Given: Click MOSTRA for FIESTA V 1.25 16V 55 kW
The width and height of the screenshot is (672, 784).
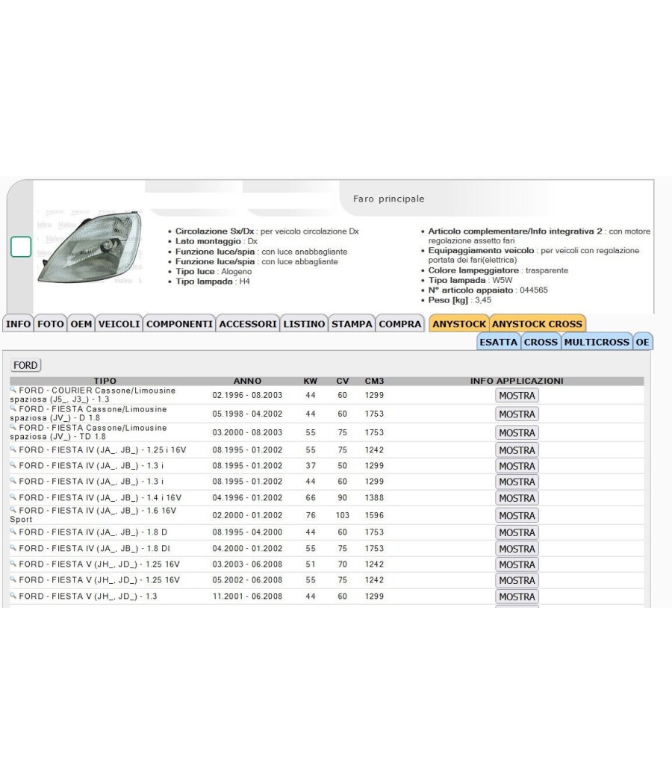Looking at the screenshot, I should [517, 580].
